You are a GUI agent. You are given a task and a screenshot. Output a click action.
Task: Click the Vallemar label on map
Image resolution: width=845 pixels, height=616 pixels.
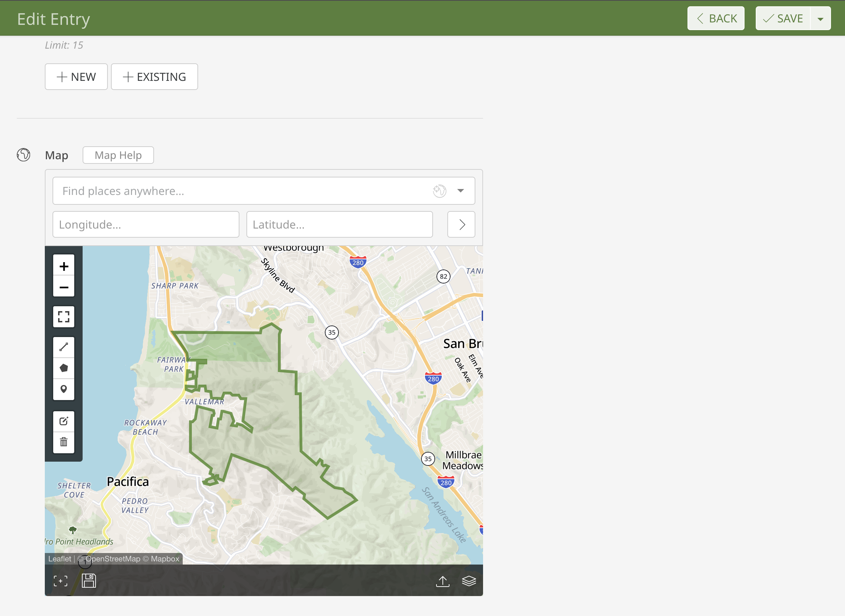click(205, 401)
